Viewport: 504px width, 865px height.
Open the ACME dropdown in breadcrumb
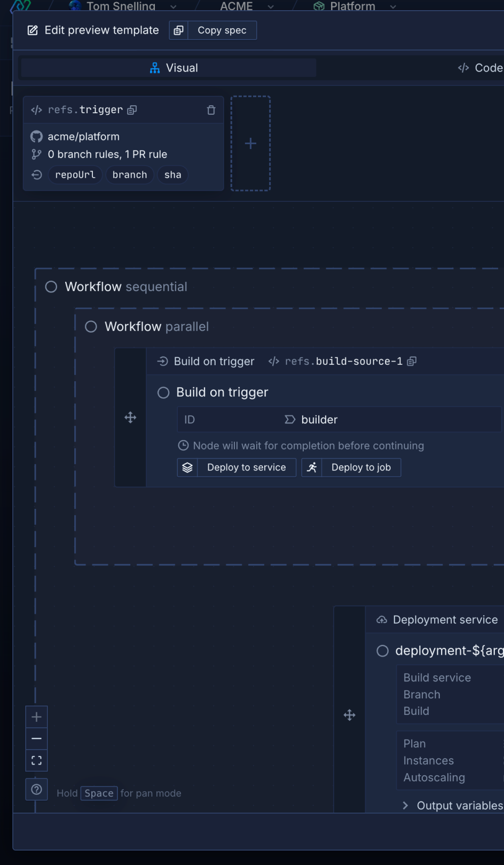(271, 7)
